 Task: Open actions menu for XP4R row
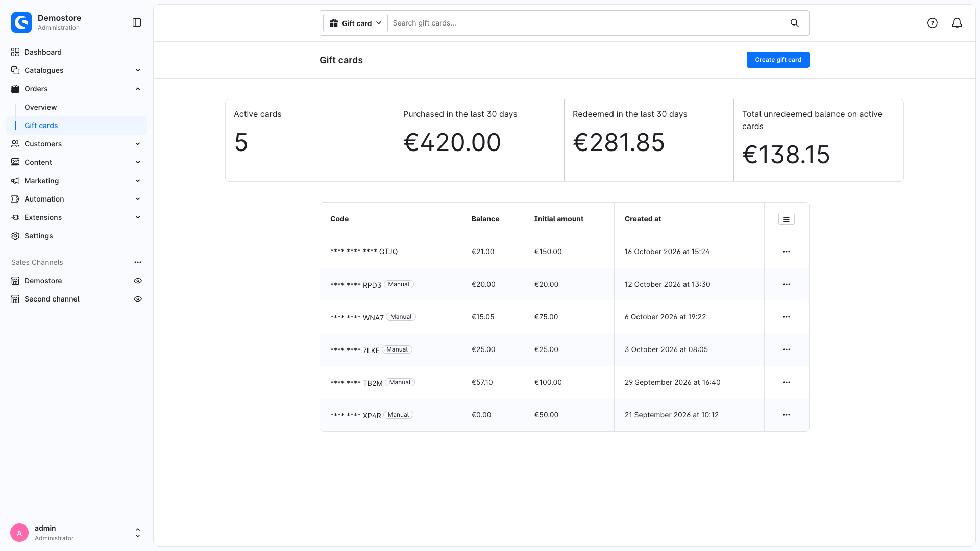coord(787,415)
